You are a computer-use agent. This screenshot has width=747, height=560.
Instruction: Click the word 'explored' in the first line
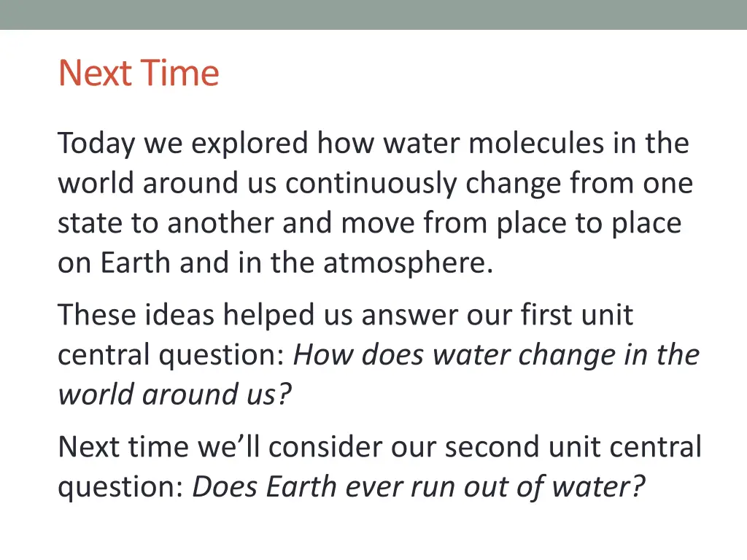(249, 144)
